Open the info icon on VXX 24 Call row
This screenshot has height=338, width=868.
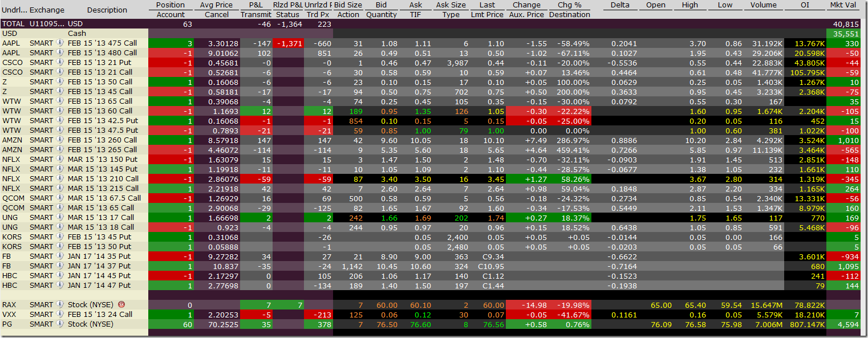coord(60,315)
